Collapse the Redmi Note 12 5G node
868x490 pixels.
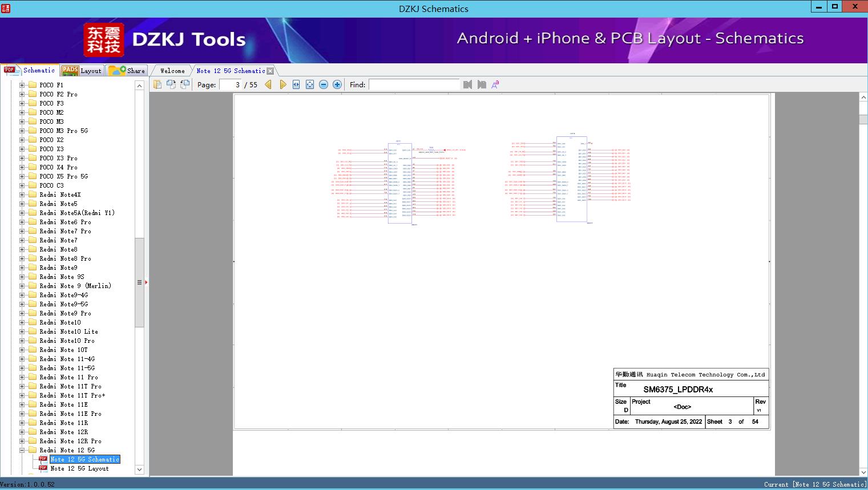coord(22,450)
